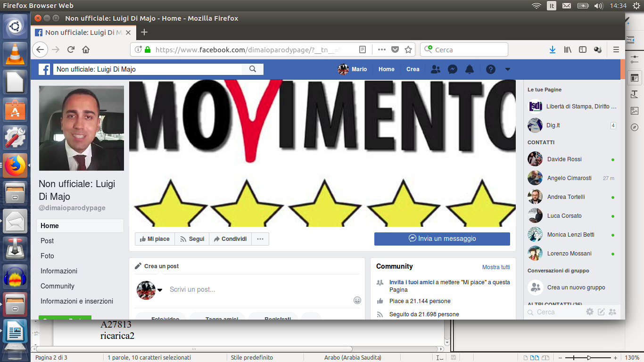This screenshot has width=644, height=362.
Task: Bookmark this page with star icon
Action: (x=408, y=49)
